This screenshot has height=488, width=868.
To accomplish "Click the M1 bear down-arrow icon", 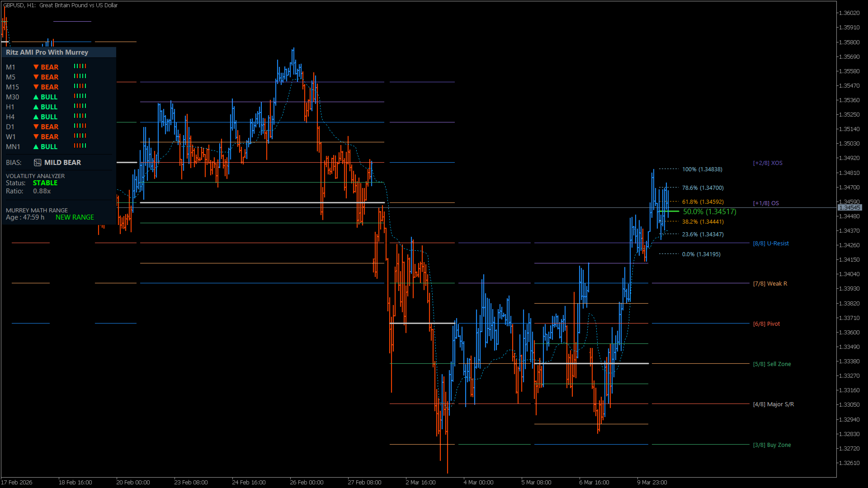I will pyautogui.click(x=36, y=67).
